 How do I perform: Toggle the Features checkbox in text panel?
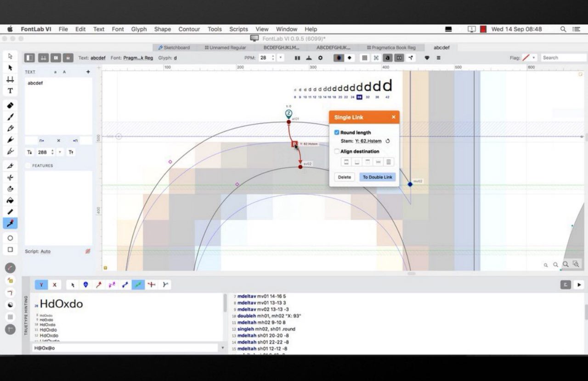pos(28,166)
